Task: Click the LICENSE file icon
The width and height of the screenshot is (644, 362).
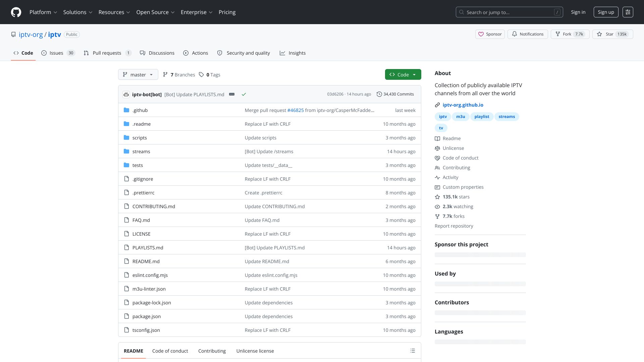Action: click(126, 234)
